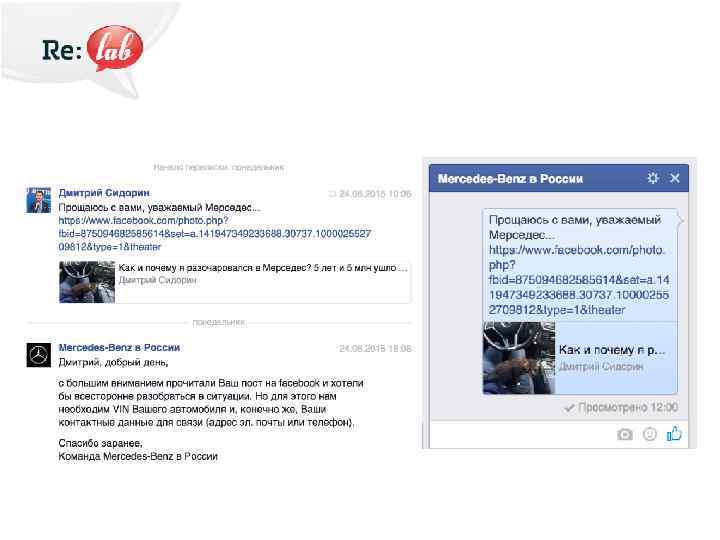Screen dimensions: 720x540
Task: Open the steering wheel thumbnail in the chat window
Action: tap(519, 358)
